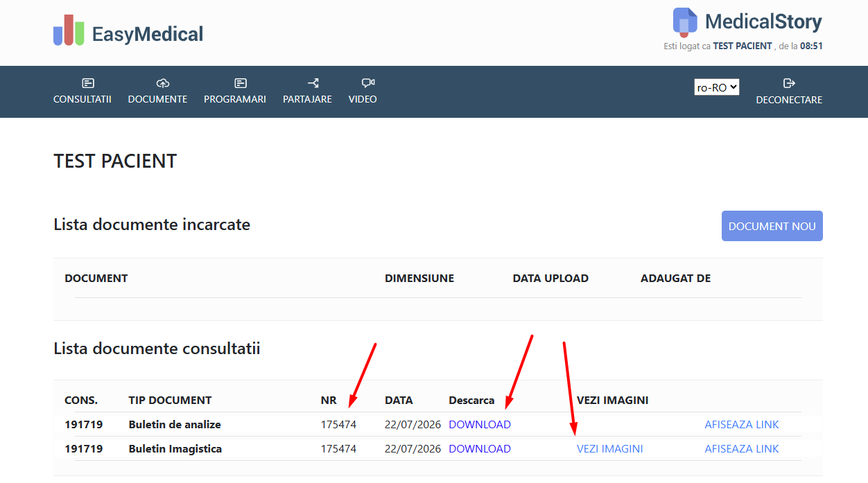Screen dimensions: 868x483
Task: Click the CONS. column header
Action: pyautogui.click(x=81, y=401)
